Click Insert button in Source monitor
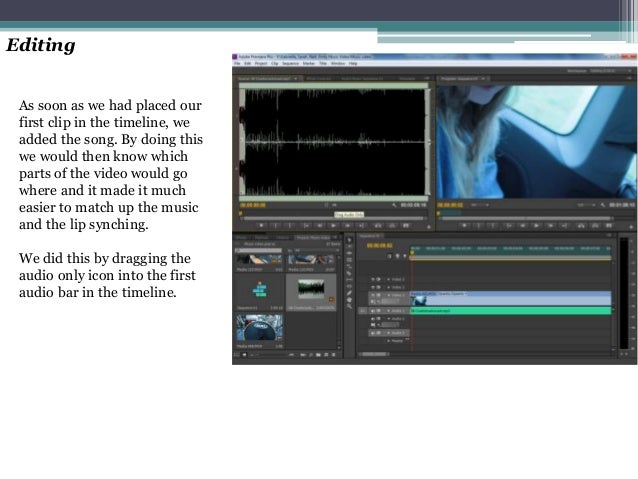This screenshot has width=638, height=479. point(378,225)
